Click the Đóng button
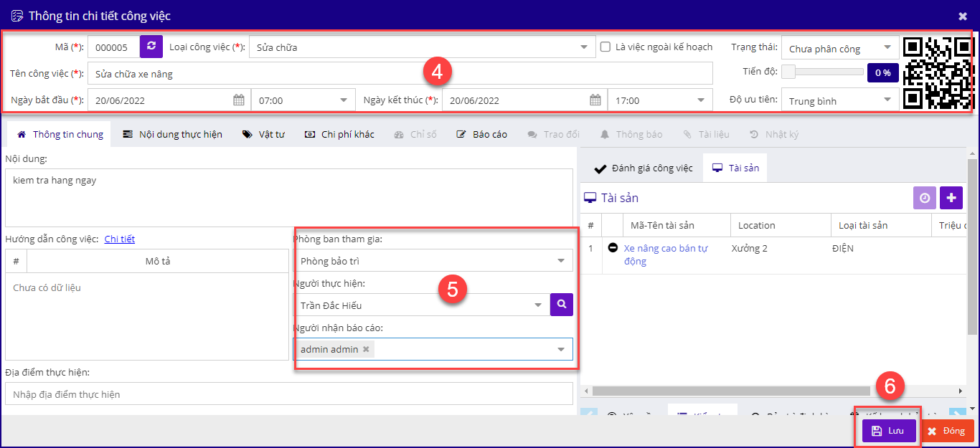 pyautogui.click(x=946, y=431)
